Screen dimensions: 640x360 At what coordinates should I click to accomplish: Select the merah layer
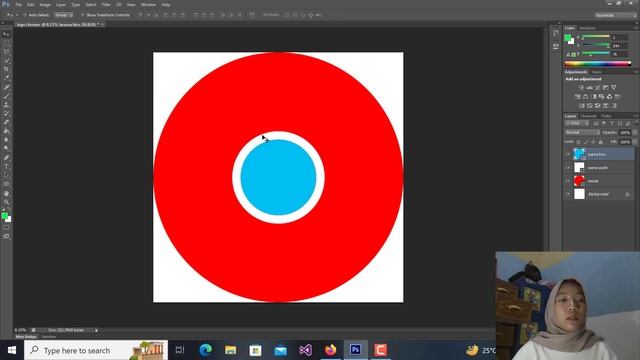(x=600, y=181)
